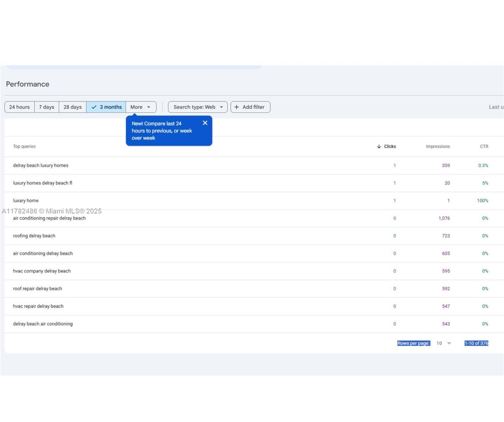Select the 'luxary home' query row
This screenshot has width=504, height=422.
pyautogui.click(x=26, y=201)
